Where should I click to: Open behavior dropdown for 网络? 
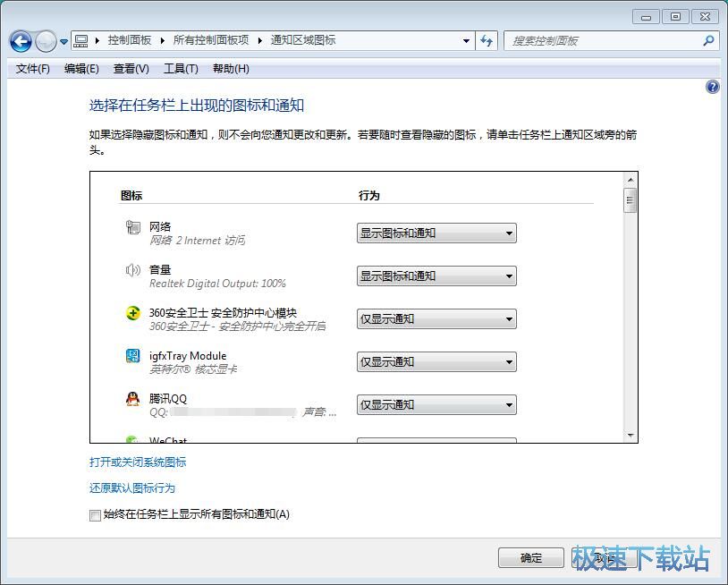coord(436,233)
